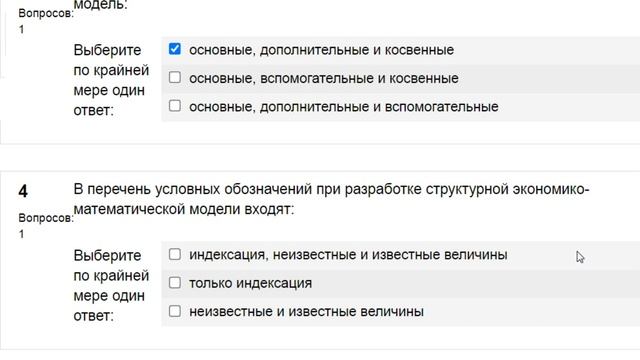Click the word 'модель:' at the top
The image size is (640, 360).
100,4
